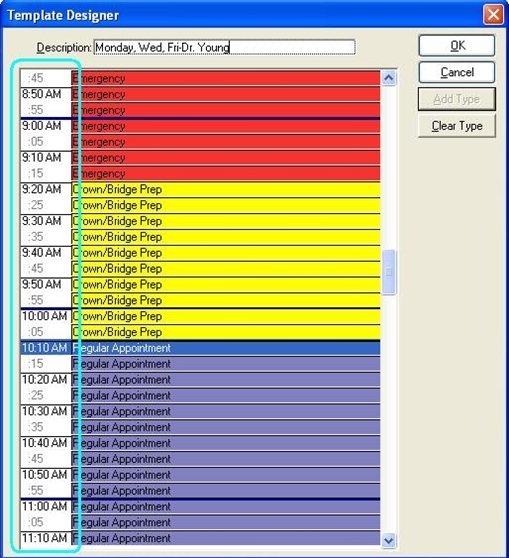The height and width of the screenshot is (558, 509).
Task: Select the 9:10 AM Emergency slot
Action: point(226,158)
